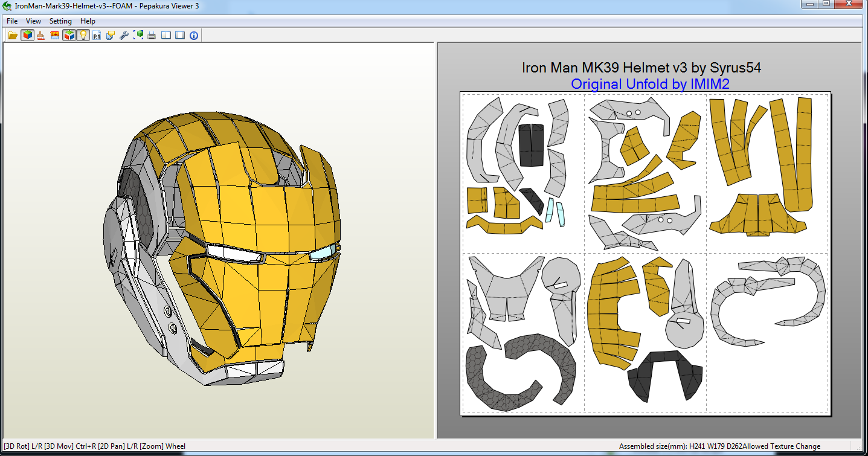The width and height of the screenshot is (868, 456).
Task: Click the yellow note comment icon
Action: point(111,35)
